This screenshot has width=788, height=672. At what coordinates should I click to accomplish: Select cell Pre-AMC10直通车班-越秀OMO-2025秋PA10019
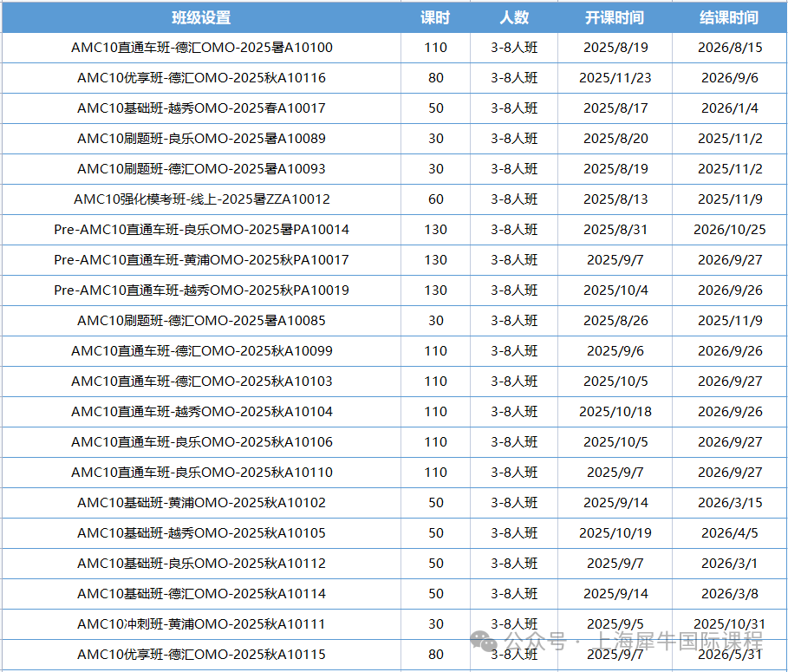tap(201, 290)
